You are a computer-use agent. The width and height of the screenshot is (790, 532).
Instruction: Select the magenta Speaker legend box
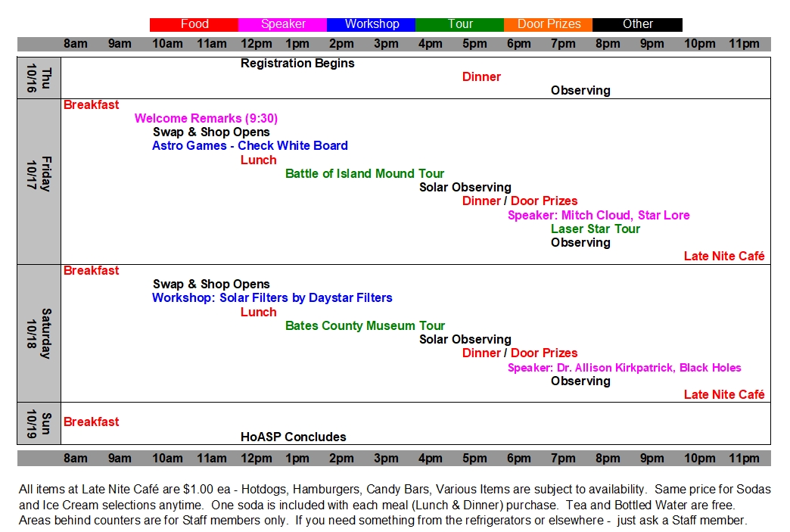click(282, 24)
